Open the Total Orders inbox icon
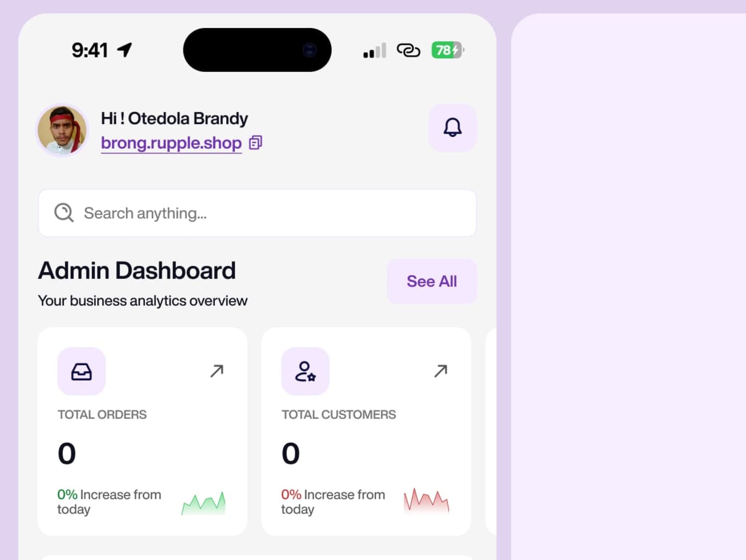This screenshot has width=746, height=560. 82,372
